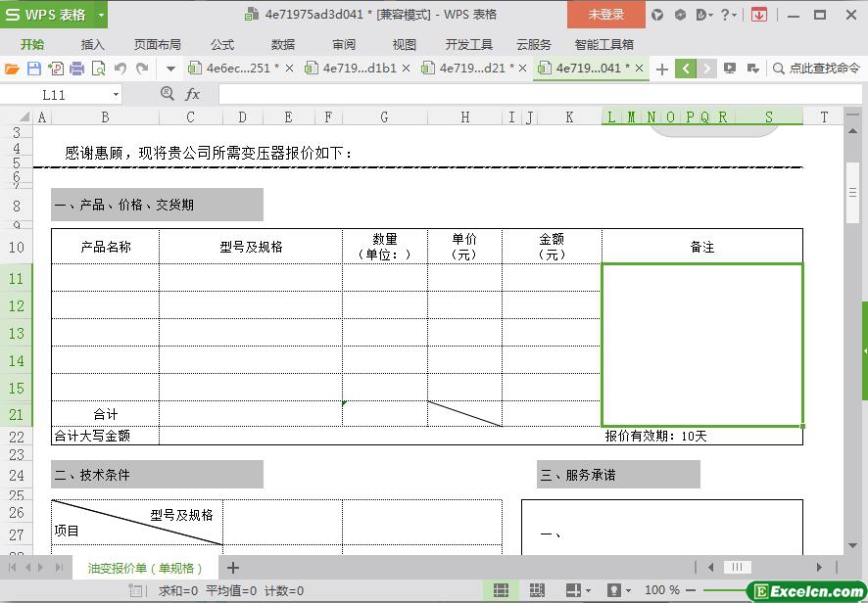This screenshot has width=868, height=603.
Task: Add a new sheet with plus icon
Action: click(233, 568)
